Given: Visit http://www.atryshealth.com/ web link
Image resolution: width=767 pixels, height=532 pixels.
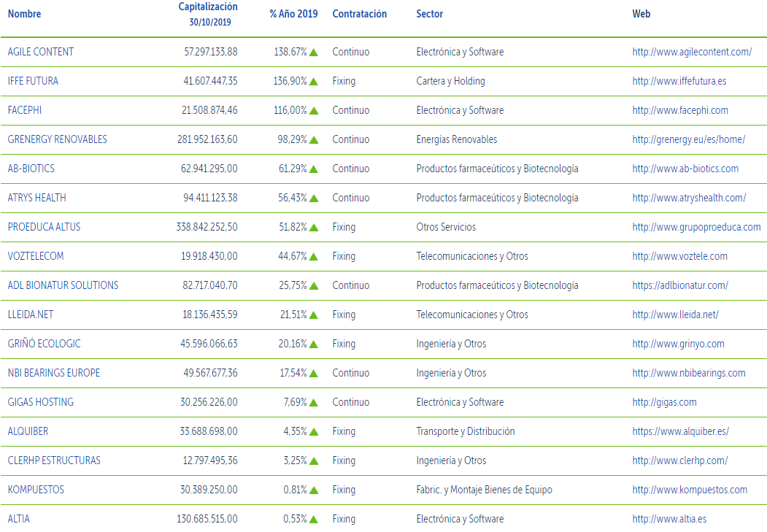Looking at the screenshot, I should click(x=689, y=198).
